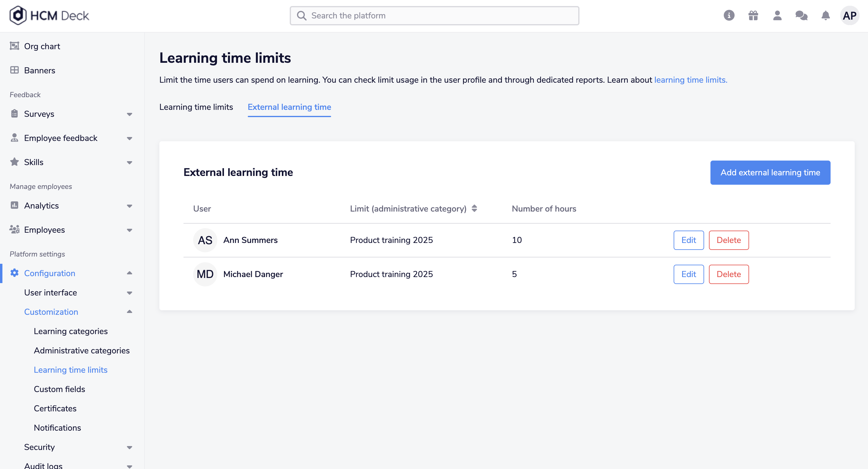
Task: Expand the User interface arrow
Action: point(129,293)
